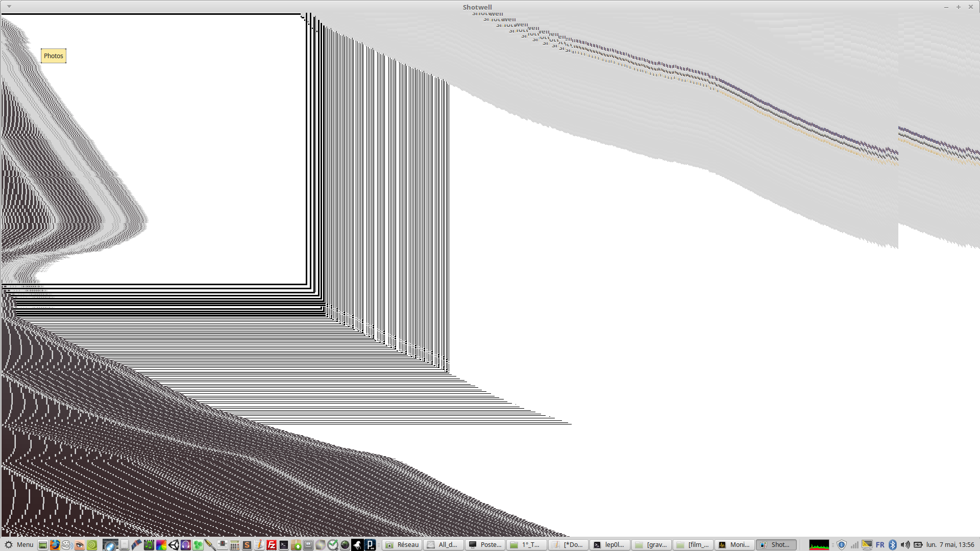Image resolution: width=980 pixels, height=551 pixels.
Task: Click the CPU monitor graph applet
Action: [819, 545]
